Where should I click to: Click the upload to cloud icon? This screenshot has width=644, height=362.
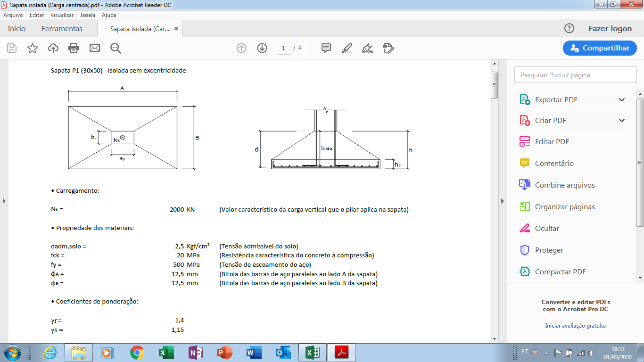coord(53,48)
